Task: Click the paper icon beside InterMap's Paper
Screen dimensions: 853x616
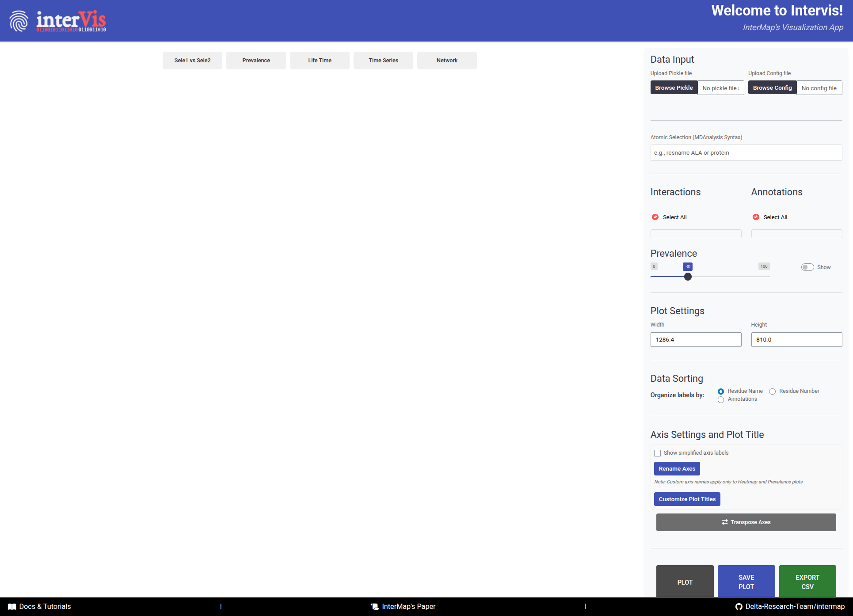Action: tap(375, 607)
